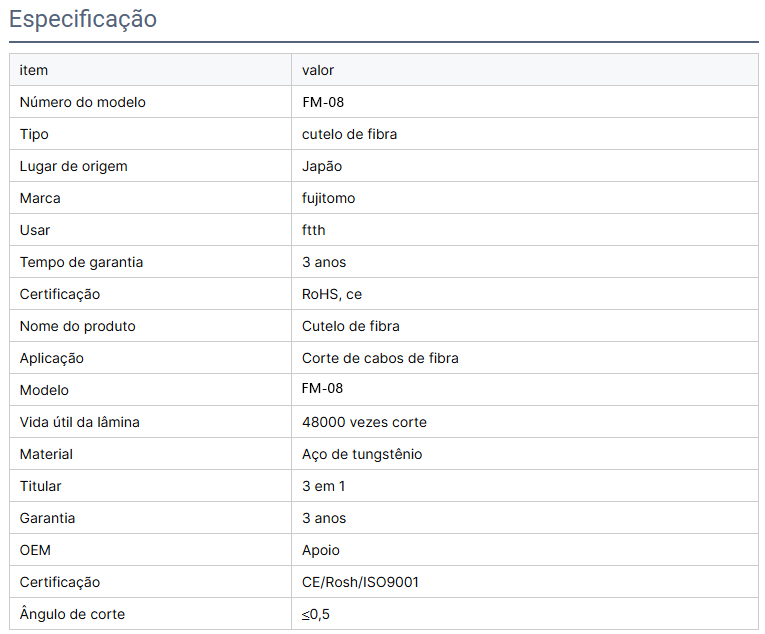Select the "Japão" origin value
Viewport: 765px width, 634px height.
click(322, 166)
